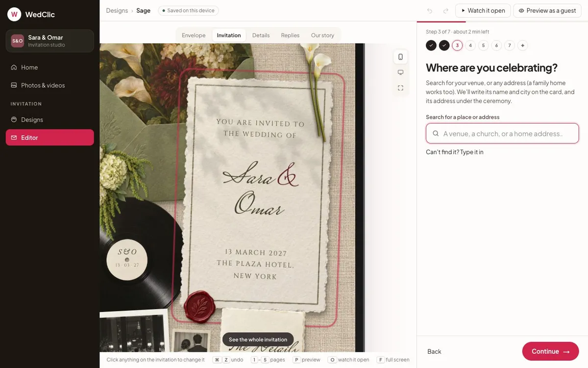Click the Where are you celebrating heading

coord(491,68)
